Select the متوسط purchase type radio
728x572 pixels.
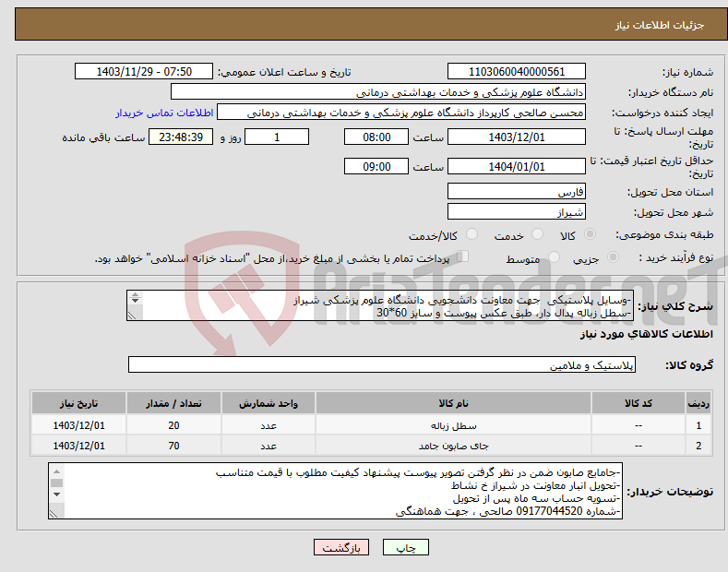pos(554,257)
